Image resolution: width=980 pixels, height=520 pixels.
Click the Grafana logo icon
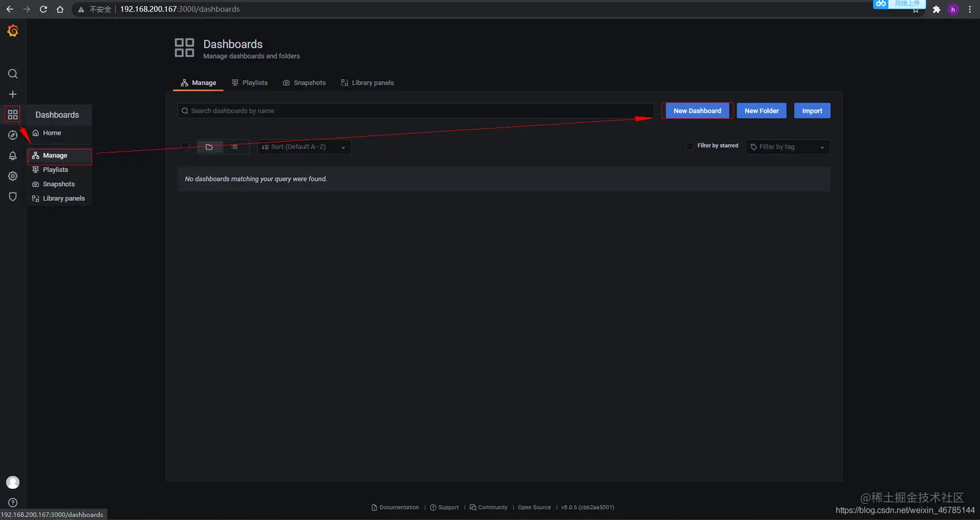tap(12, 31)
